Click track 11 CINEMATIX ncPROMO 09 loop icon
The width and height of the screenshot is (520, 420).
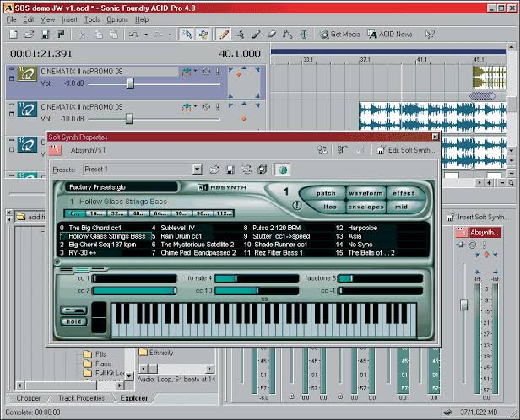click(x=27, y=110)
